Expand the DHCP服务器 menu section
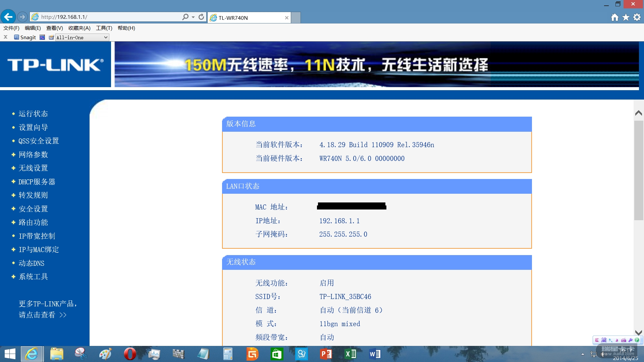Viewport: 644px width, 362px height. tap(37, 182)
